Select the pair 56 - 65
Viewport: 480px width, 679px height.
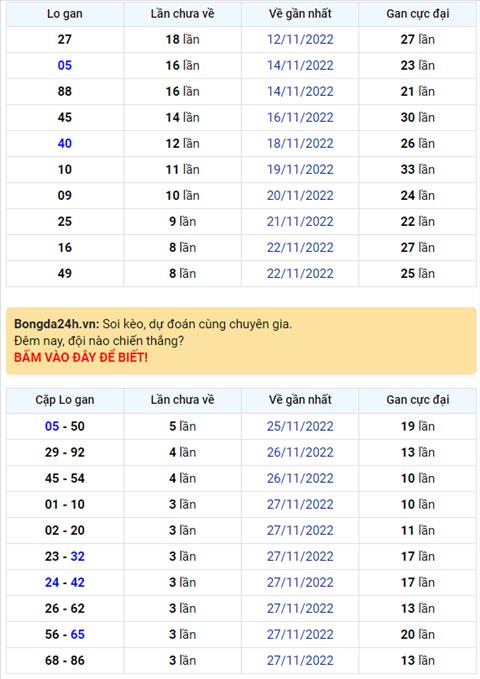65,634
